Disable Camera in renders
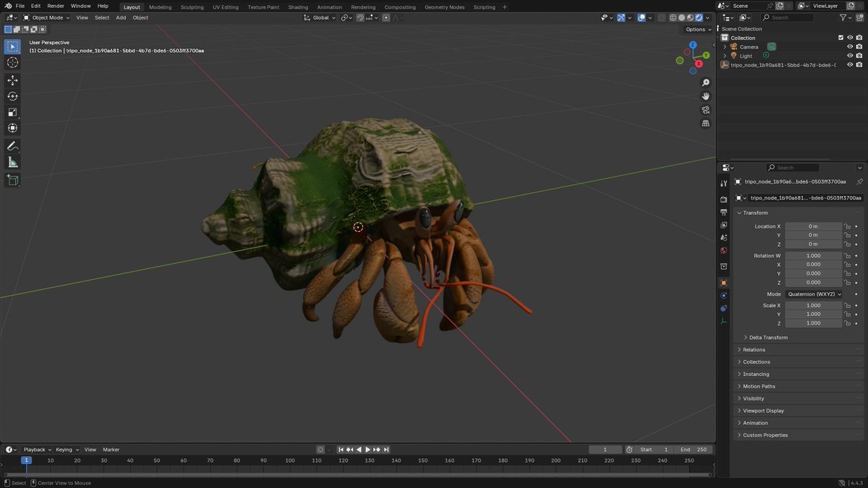Viewport: 868px width, 488px height. [859, 46]
